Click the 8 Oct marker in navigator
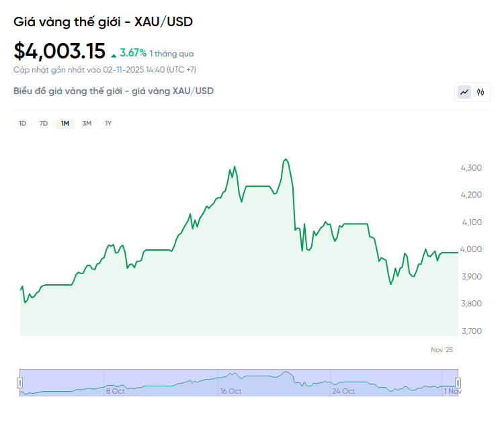The image size is (504, 426). (115, 391)
